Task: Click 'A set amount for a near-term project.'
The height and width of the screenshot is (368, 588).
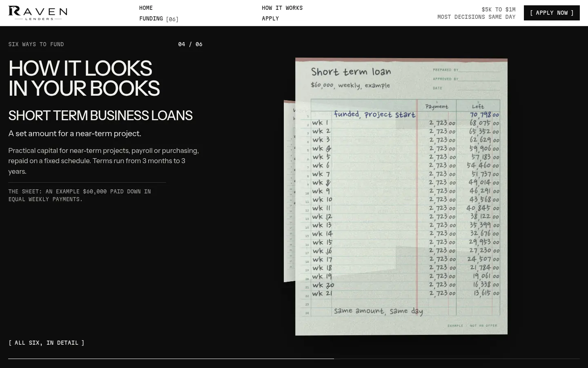Action: click(x=75, y=133)
